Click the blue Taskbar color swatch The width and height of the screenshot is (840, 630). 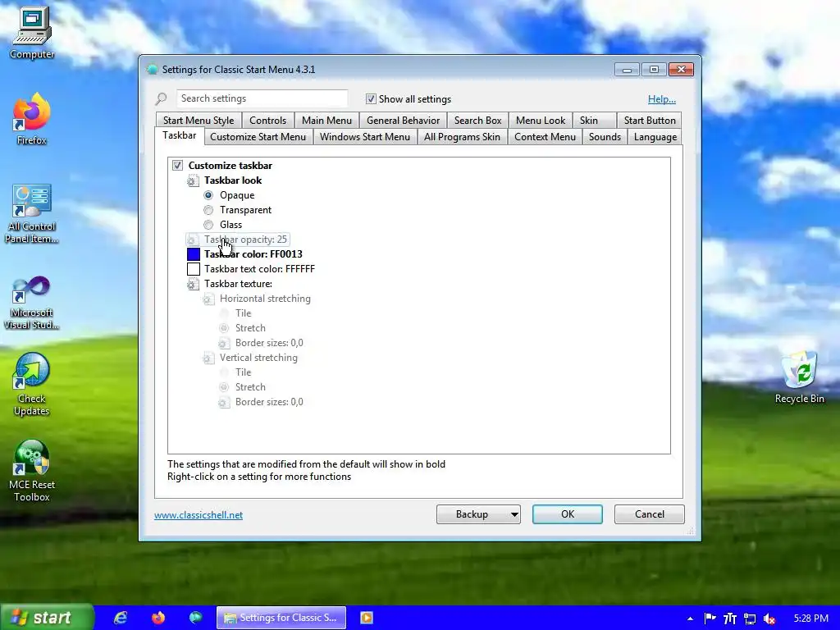click(x=194, y=254)
